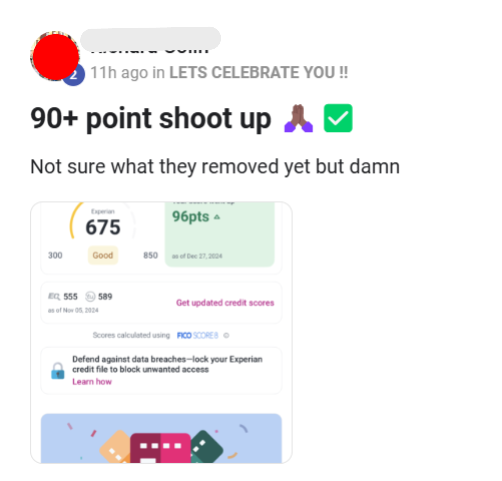Open the post title 90+ point shoot up
The image size is (502, 481).
(151, 119)
